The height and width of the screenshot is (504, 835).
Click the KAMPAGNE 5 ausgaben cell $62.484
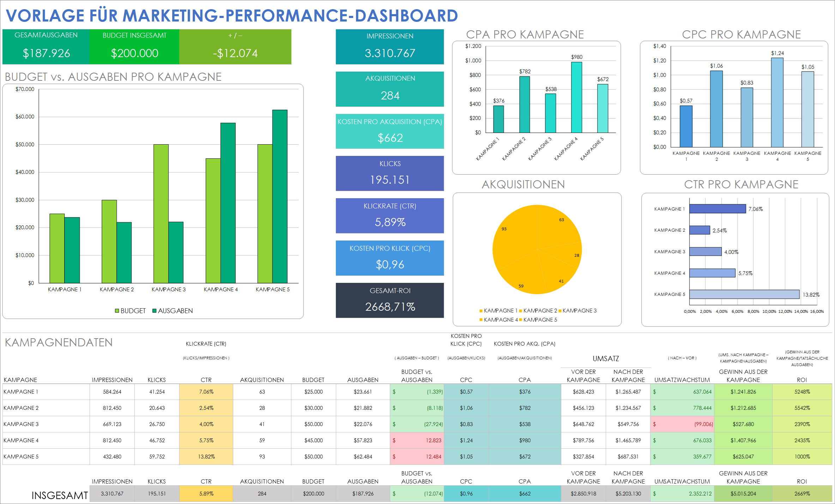pos(363,457)
